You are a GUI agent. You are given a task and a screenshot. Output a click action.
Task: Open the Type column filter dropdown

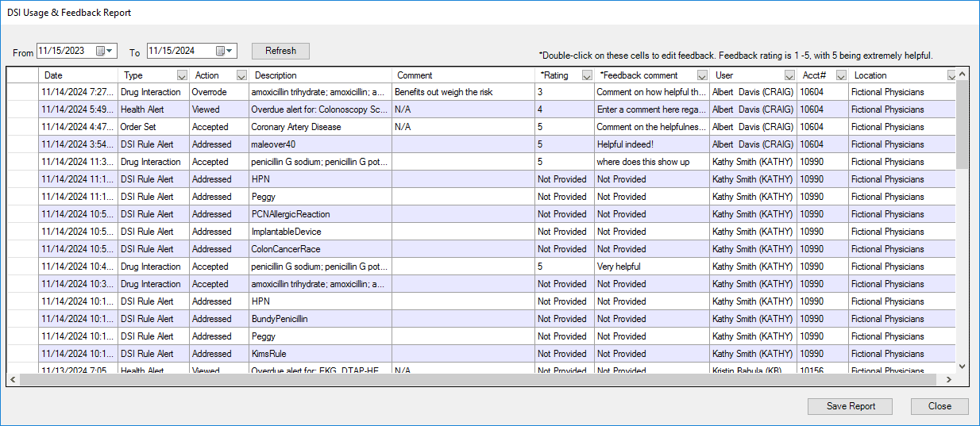182,75
